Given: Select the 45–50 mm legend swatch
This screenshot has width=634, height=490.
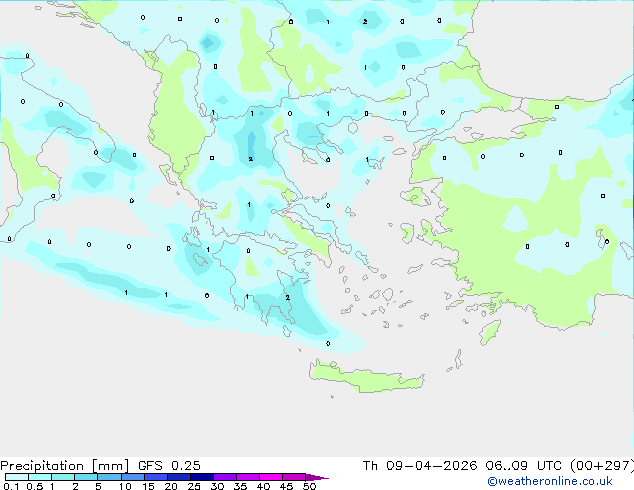Looking at the screenshot, I should click(294, 477).
